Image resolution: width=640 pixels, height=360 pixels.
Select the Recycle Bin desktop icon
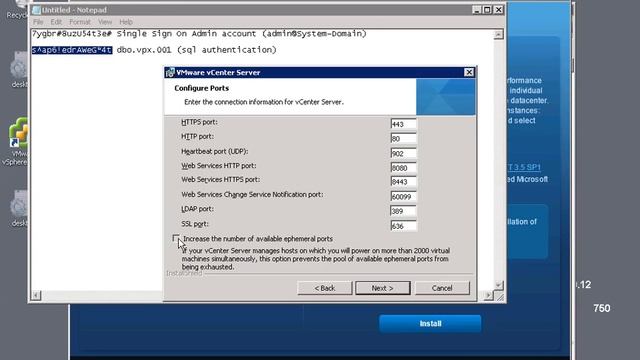pos(17,10)
